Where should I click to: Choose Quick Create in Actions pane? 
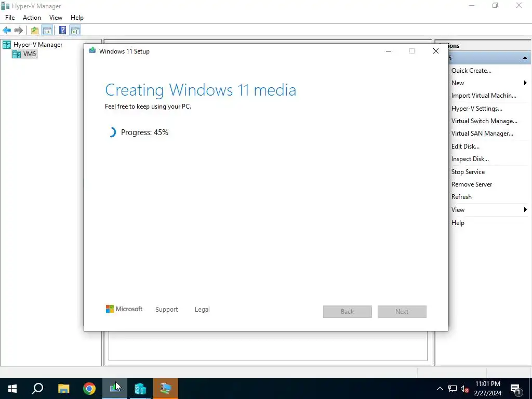[471, 71]
